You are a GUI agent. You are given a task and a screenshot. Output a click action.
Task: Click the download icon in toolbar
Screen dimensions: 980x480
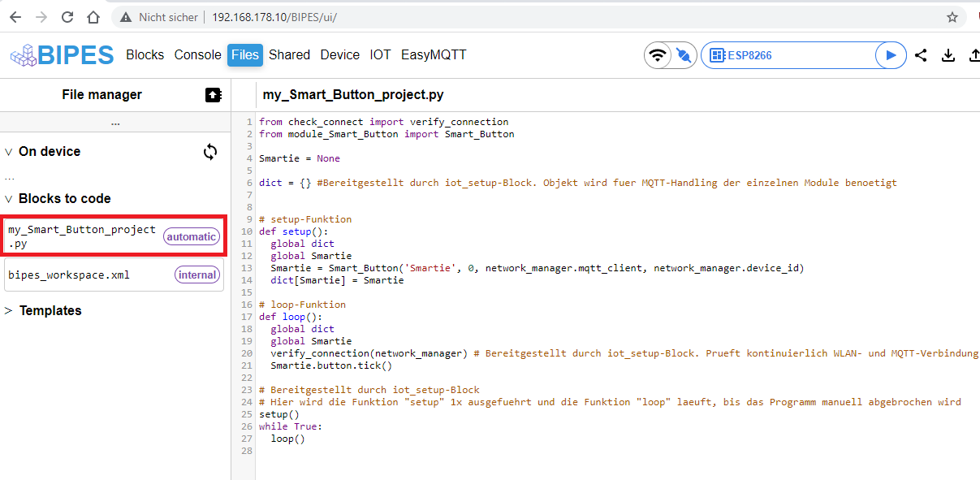pyautogui.click(x=948, y=55)
